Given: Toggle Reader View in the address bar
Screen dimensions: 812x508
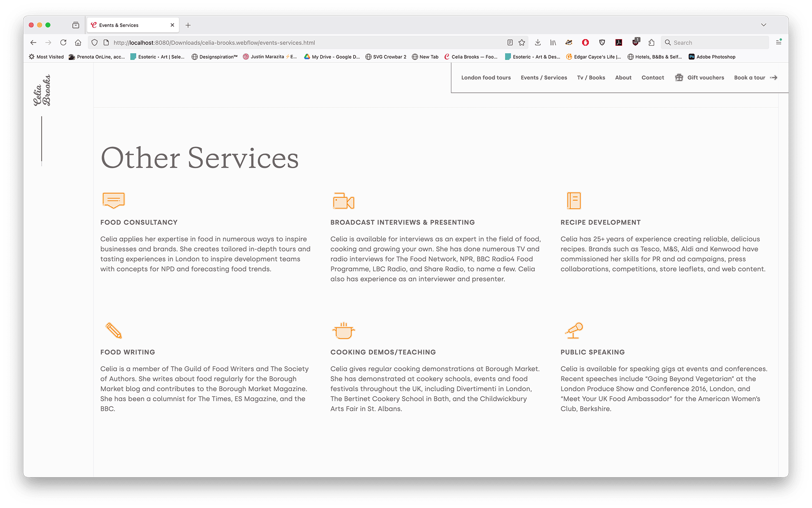Looking at the screenshot, I should [510, 42].
